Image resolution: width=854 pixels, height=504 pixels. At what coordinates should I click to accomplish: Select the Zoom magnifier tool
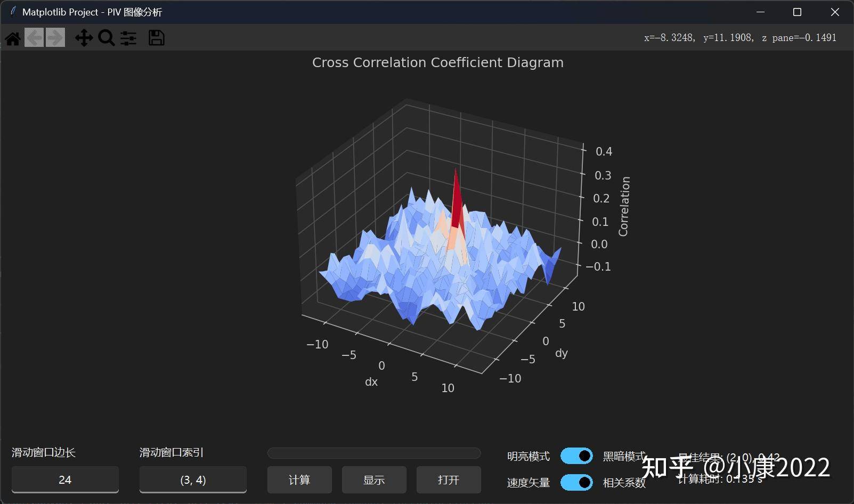point(106,38)
